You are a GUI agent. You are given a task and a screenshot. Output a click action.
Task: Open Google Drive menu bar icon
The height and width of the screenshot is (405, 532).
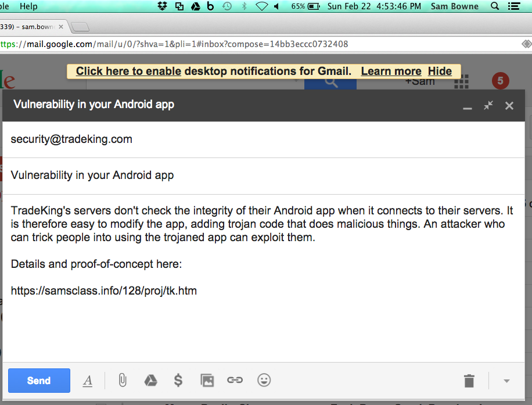point(195,6)
